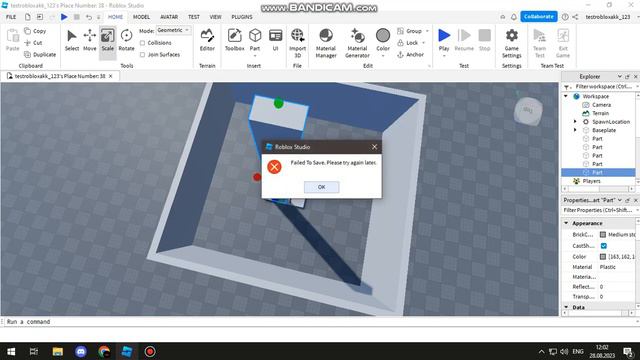Click Cut in Clipboard group
The width and height of the screenshot is (640, 360).
click(33, 42)
